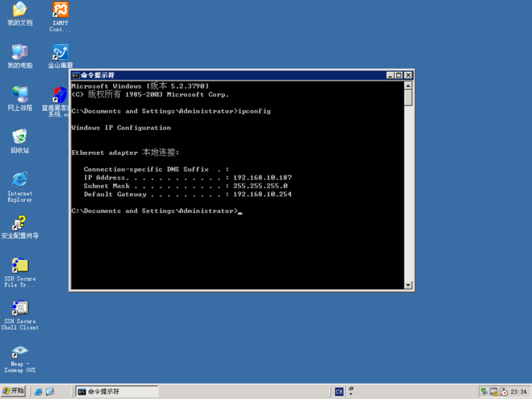Image resolution: width=532 pixels, height=399 pixels.
Task: Click the subnet mask 255.255.255.0
Action: point(260,186)
